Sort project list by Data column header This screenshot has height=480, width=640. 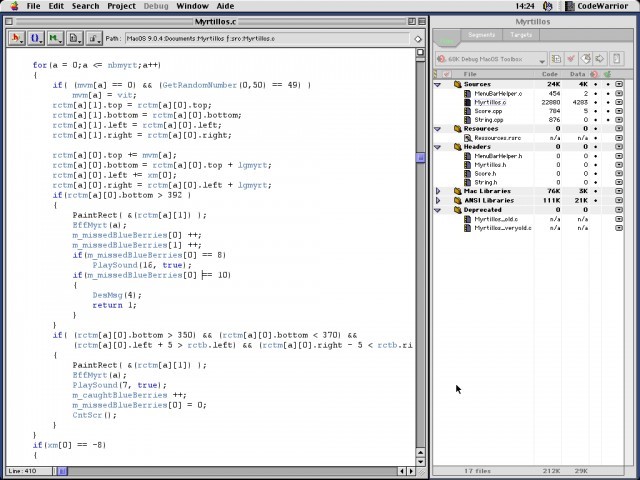577,74
